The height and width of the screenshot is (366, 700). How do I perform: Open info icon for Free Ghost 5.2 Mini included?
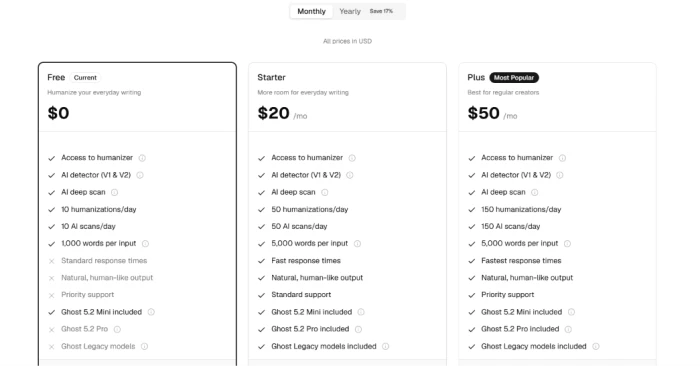click(x=151, y=312)
